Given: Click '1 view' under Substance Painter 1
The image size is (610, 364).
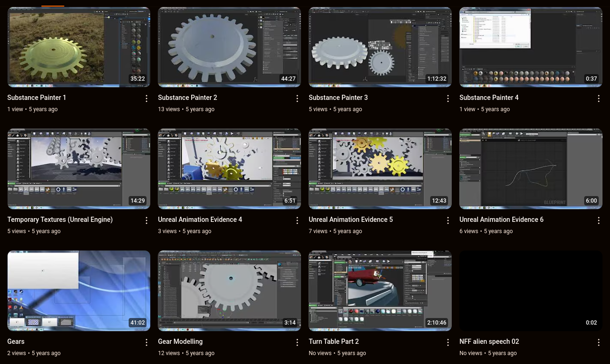Looking at the screenshot, I should tap(15, 109).
